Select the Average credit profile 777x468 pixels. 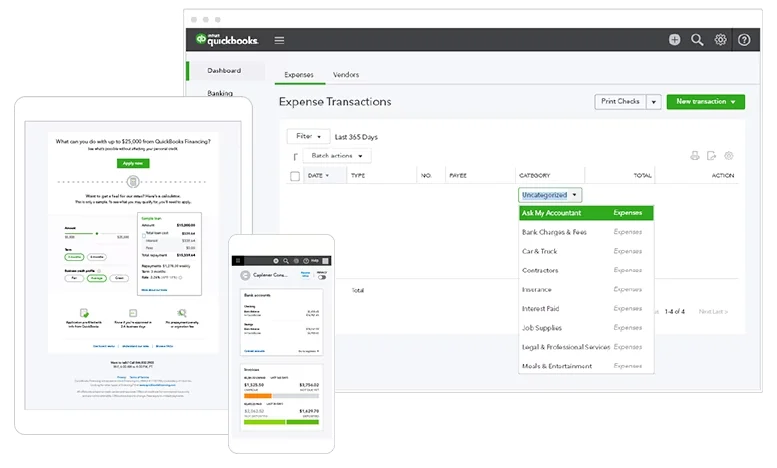[97, 278]
